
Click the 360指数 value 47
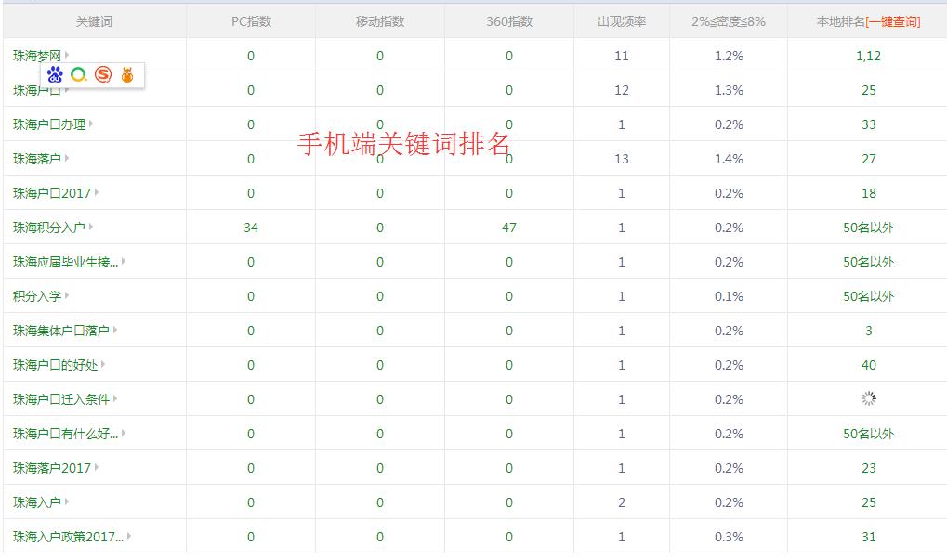click(508, 228)
